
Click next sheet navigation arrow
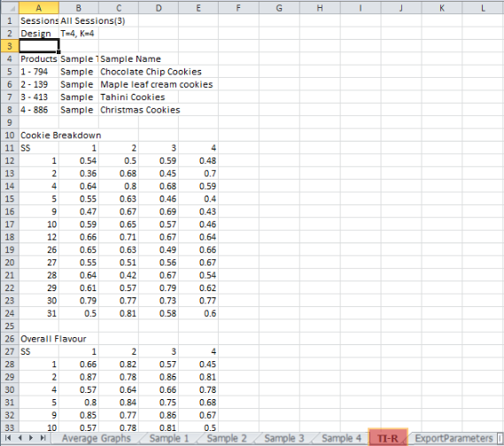(31, 438)
